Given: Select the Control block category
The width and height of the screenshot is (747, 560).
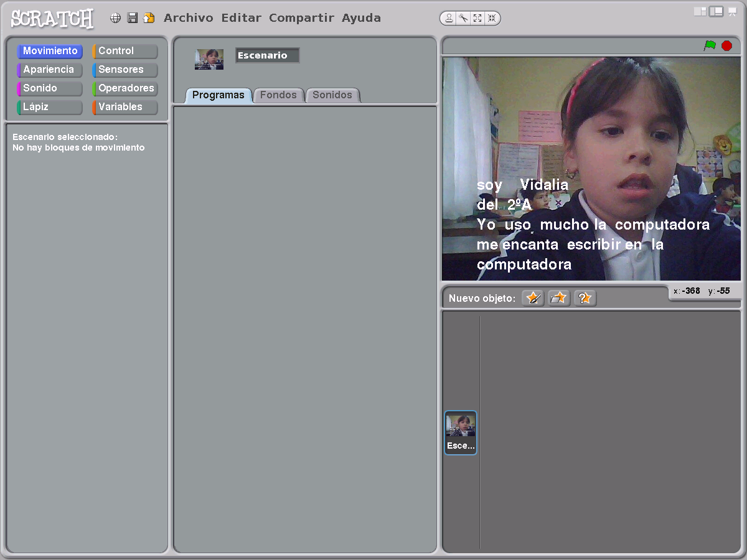Looking at the screenshot, I should click(x=125, y=51).
